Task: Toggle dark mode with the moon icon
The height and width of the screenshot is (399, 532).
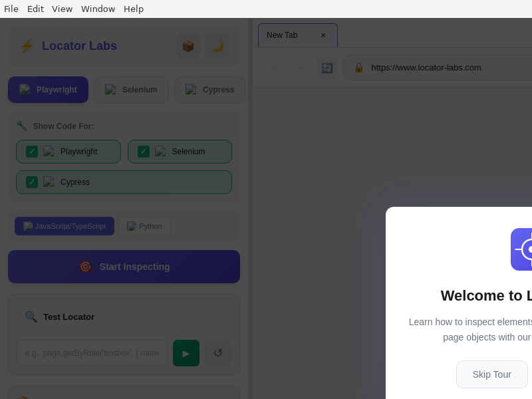Action: coord(217,46)
